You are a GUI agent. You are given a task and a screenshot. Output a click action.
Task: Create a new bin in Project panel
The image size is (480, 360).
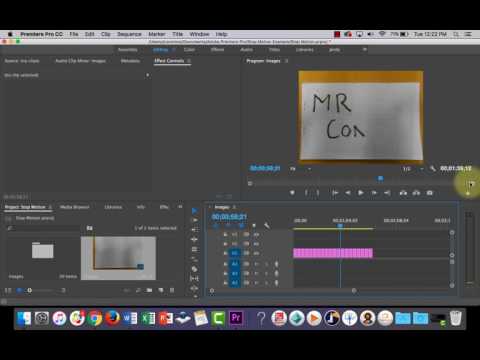[x=149, y=290]
